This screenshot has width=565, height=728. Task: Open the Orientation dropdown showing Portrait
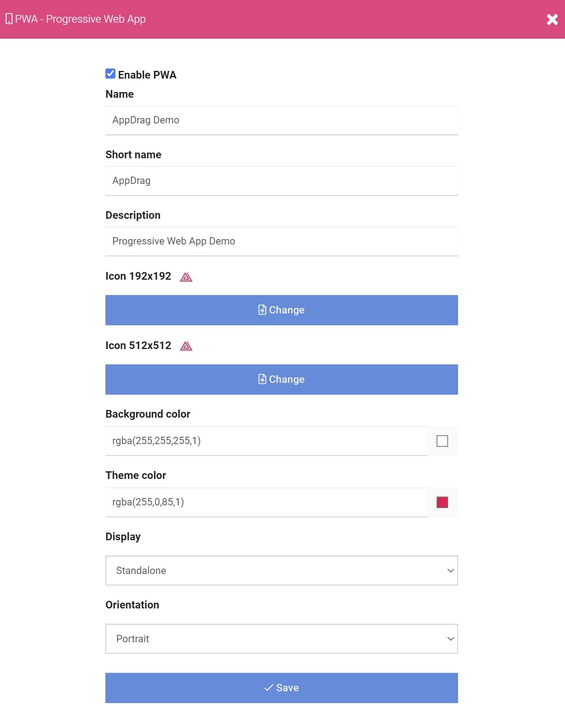[281, 639]
